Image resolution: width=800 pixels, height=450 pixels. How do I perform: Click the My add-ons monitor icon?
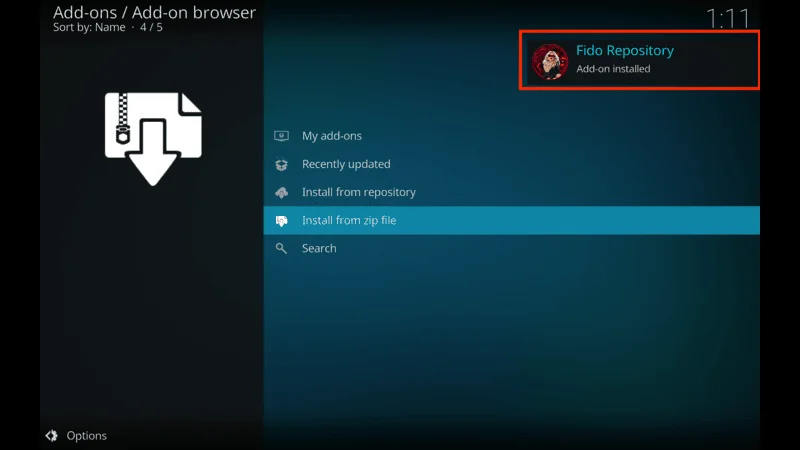(281, 136)
